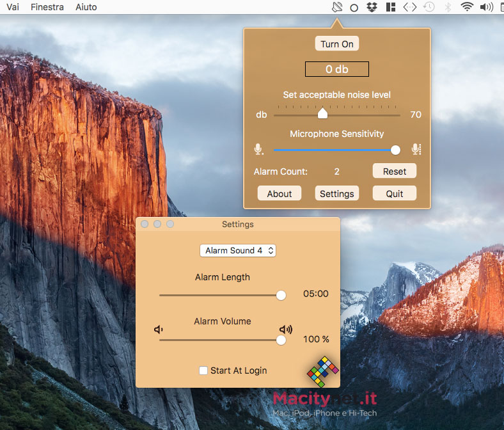Click the Settings button in popover
This screenshot has height=430, width=504.
point(337,194)
